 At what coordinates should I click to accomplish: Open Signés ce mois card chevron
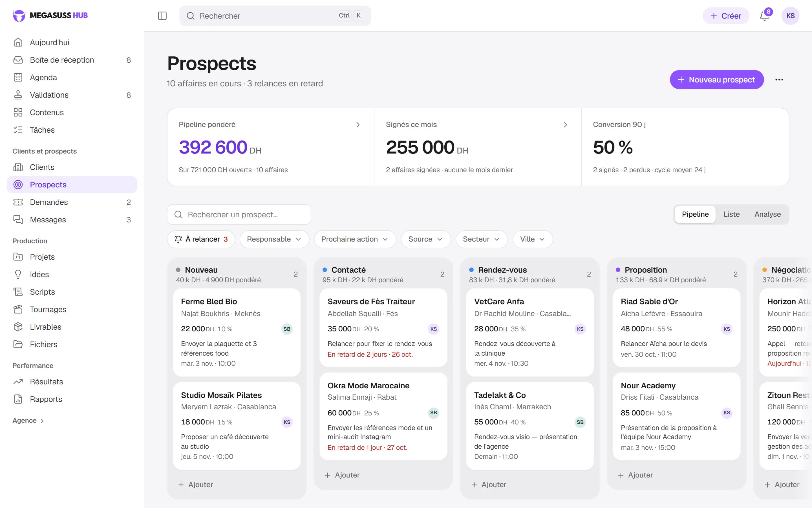click(x=565, y=125)
